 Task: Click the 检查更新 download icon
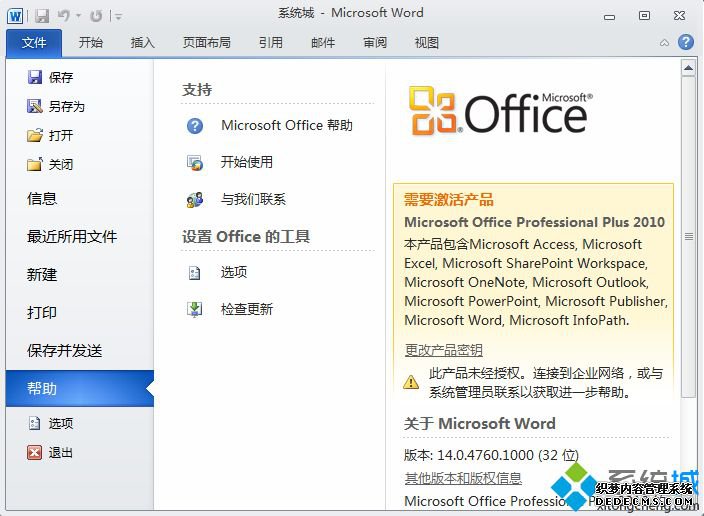coord(195,309)
